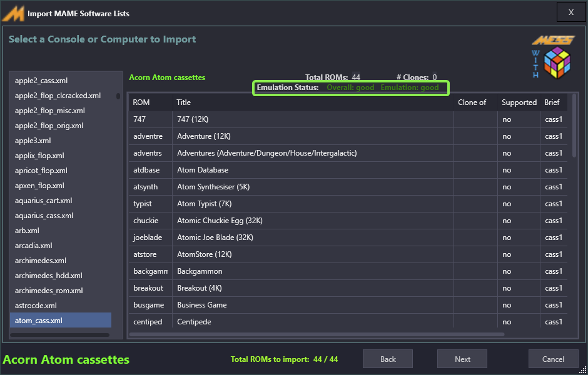Select the Business Game row
Viewport: 588px width, 375px height.
click(x=348, y=304)
